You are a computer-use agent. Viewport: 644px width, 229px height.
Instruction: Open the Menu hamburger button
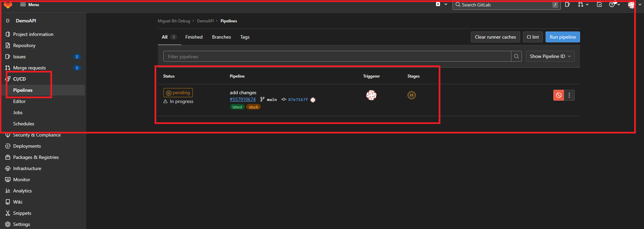point(30,5)
